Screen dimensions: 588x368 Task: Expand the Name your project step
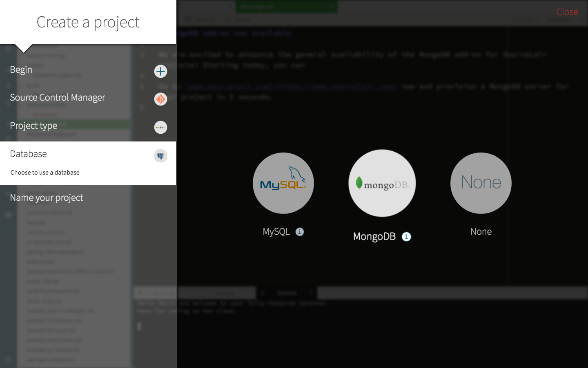click(46, 197)
